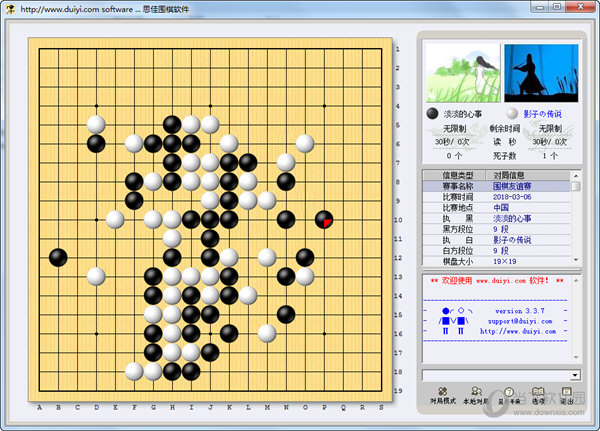Click the message panel scrollbar down arrow
Viewport: 600px width, 431px height.
pos(576,357)
